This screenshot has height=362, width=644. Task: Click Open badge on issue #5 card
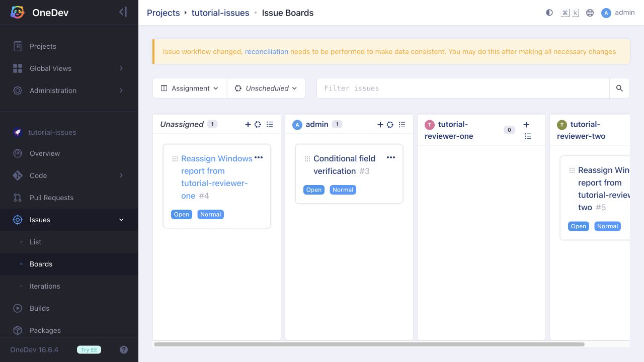(x=579, y=226)
